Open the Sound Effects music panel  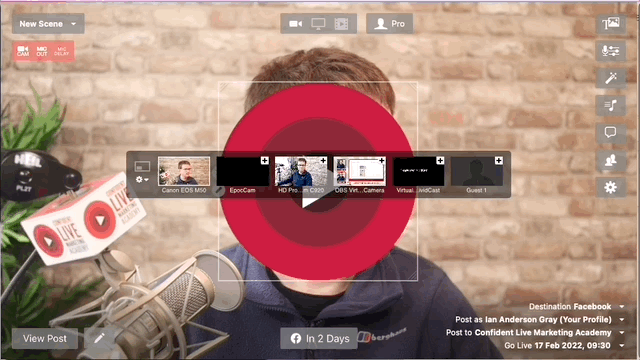611,105
